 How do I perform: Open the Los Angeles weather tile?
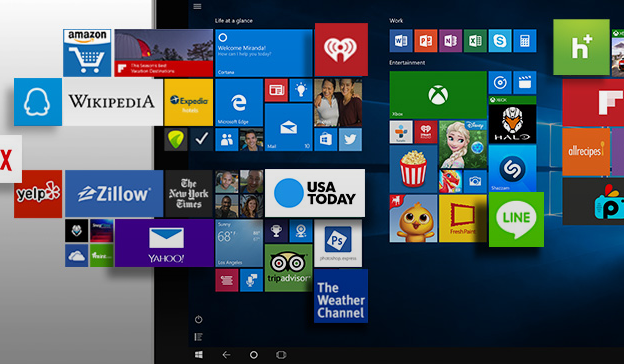click(x=239, y=243)
